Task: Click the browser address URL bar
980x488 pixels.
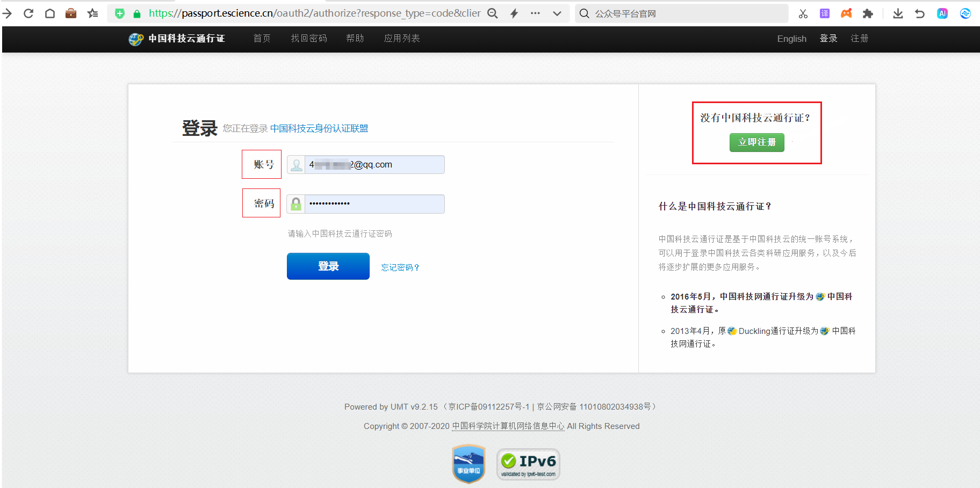Action: coord(314,13)
